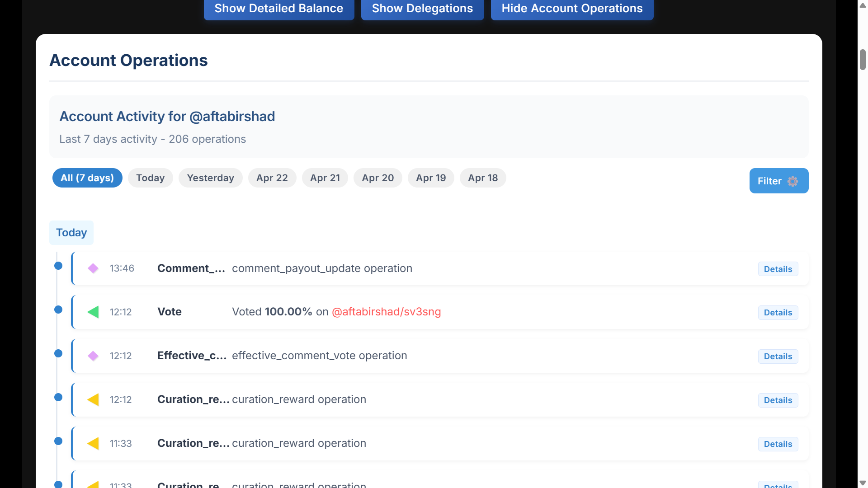The width and height of the screenshot is (868, 488).
Task: Click the 'Account Activity for @aftabirshad' heading
Action: coord(167,117)
